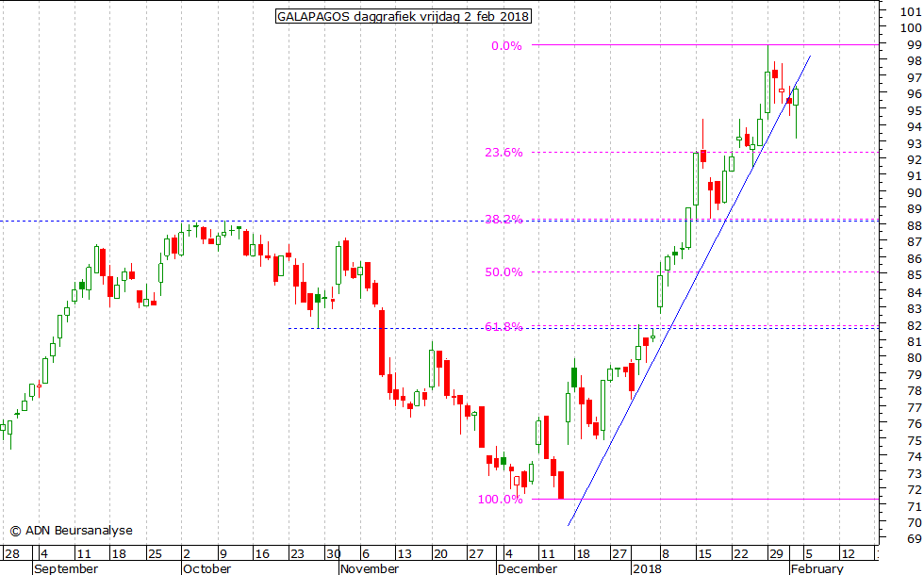
Task: Click the 23.6% Fibonacci level label
Action: (503, 153)
